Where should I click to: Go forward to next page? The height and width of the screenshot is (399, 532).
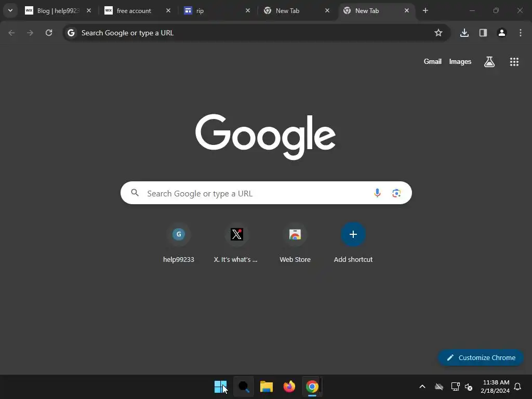[30, 33]
